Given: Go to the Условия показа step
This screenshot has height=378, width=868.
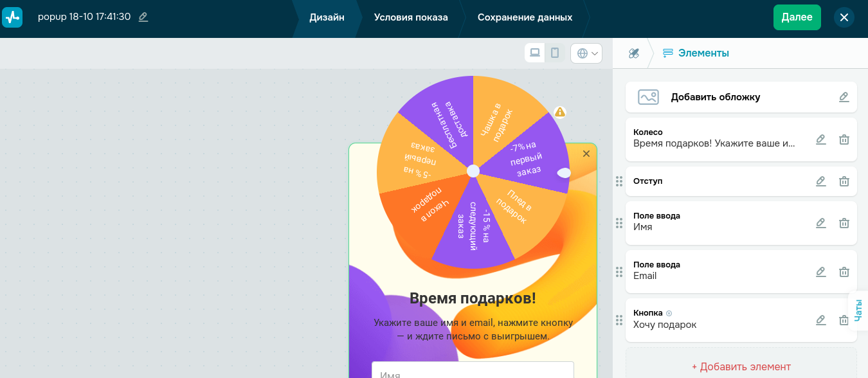Looking at the screenshot, I should click(411, 17).
